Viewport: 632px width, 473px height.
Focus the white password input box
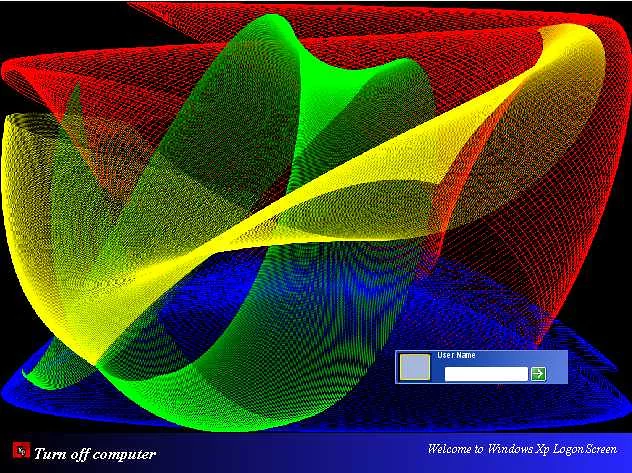pos(485,373)
